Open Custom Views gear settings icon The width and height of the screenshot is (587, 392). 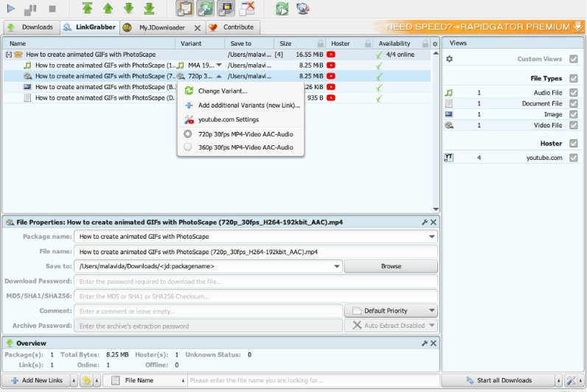[449, 59]
